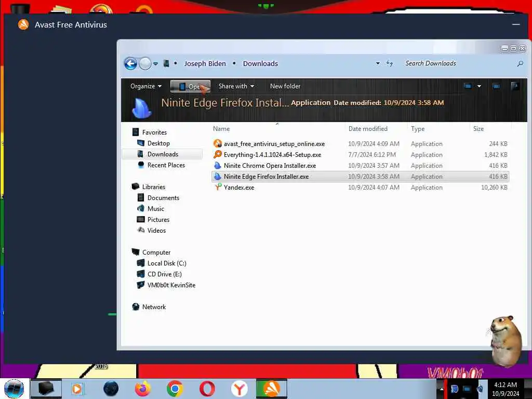
Task: Open Desktop under Favorites
Action: tap(158, 143)
